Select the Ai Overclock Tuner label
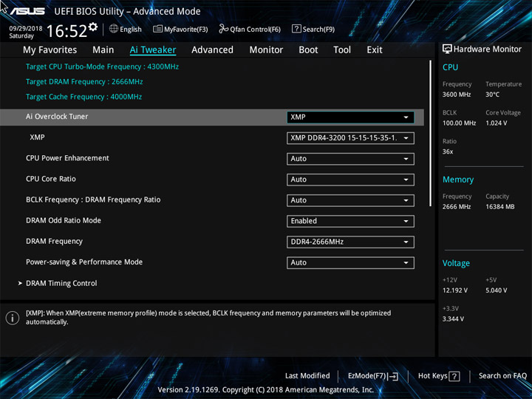 57,117
